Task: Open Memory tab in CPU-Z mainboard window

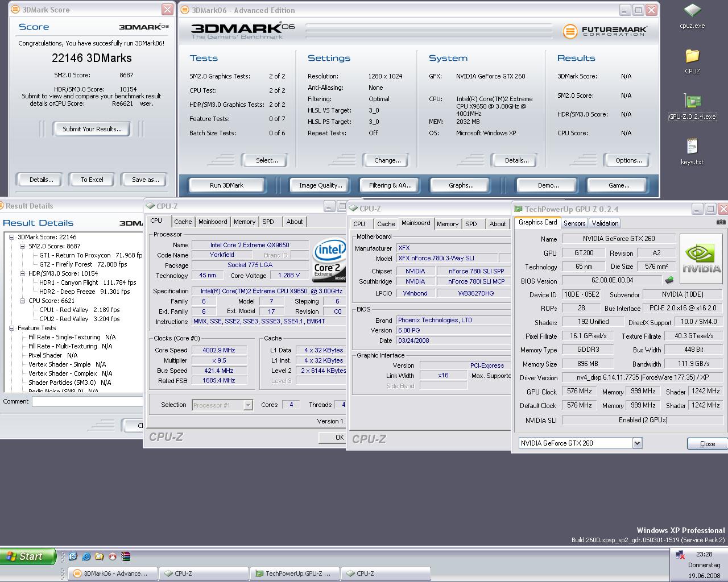Action: click(x=448, y=224)
